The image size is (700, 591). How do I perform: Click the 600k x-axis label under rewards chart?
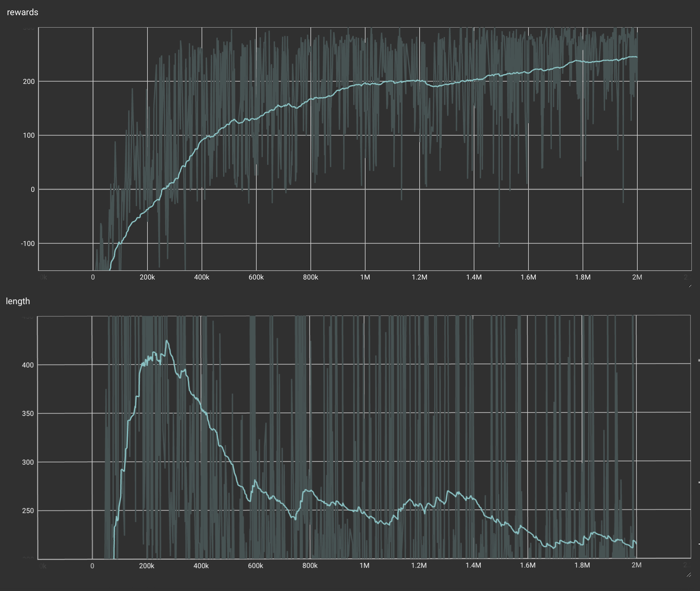click(256, 277)
